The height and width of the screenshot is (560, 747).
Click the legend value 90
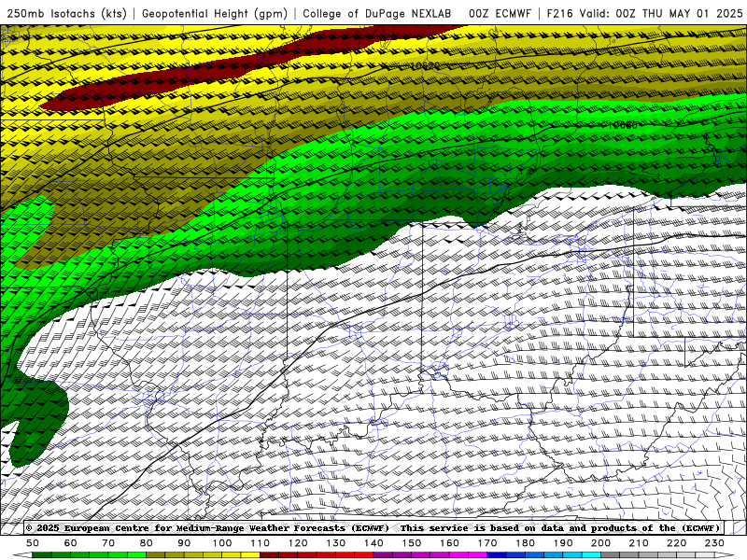pyautogui.click(x=184, y=543)
